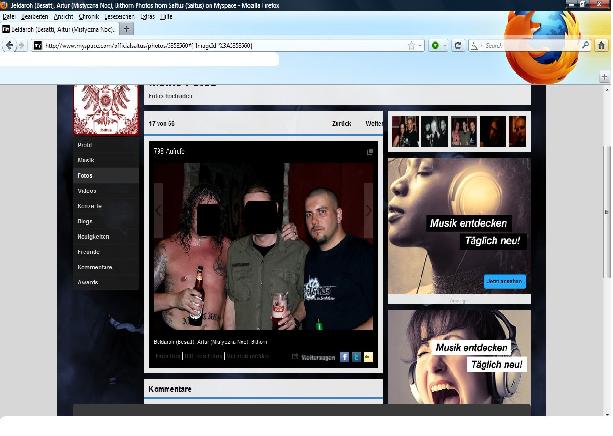
Task: Click the search magnifier icon
Action: [585, 45]
